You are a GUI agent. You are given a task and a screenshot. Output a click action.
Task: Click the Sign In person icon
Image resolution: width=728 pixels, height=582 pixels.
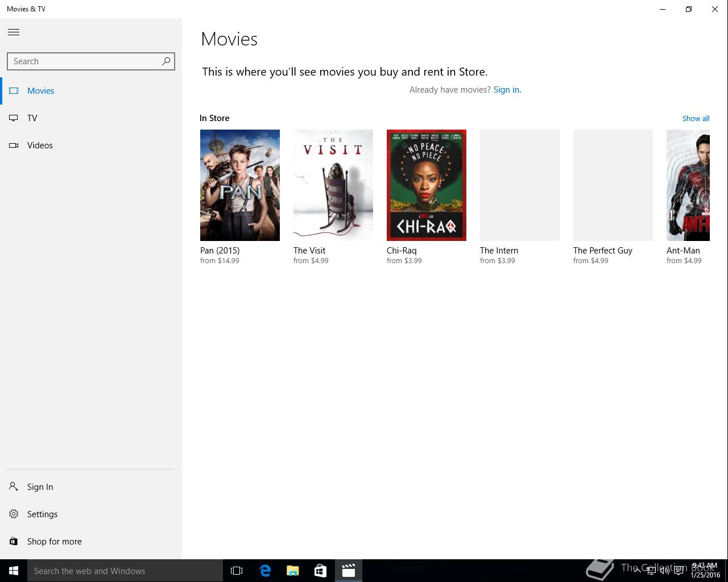(x=14, y=487)
